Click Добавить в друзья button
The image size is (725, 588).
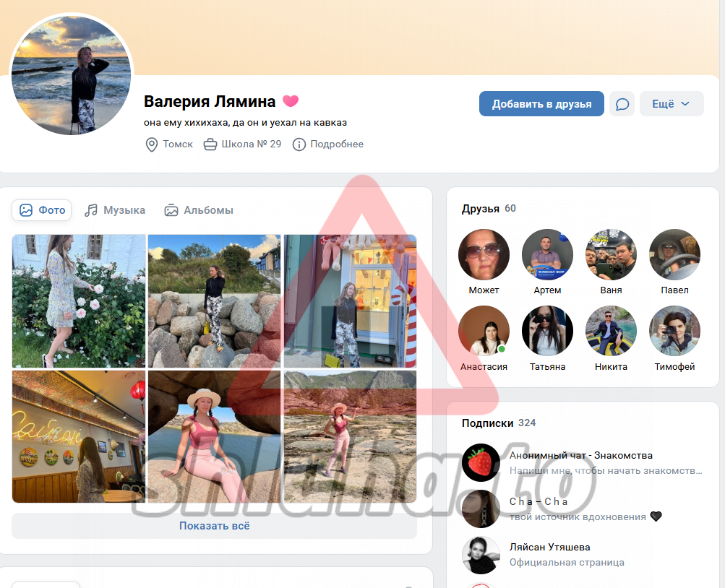(x=541, y=104)
